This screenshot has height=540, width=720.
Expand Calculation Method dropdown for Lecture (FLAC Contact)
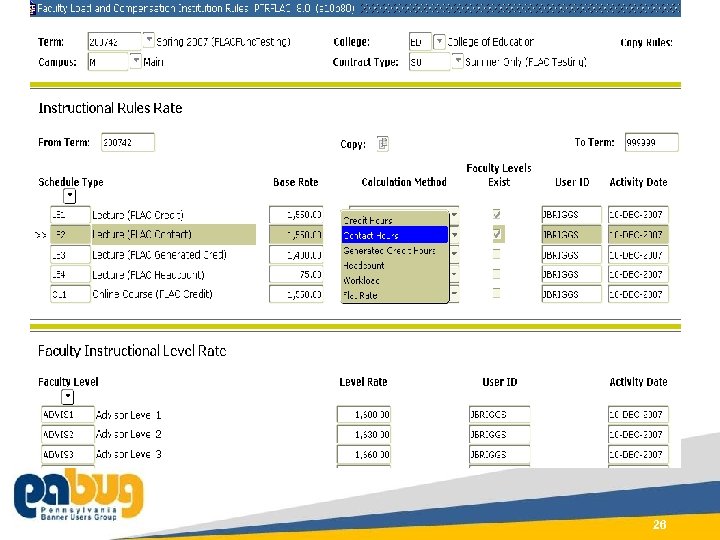point(454,235)
